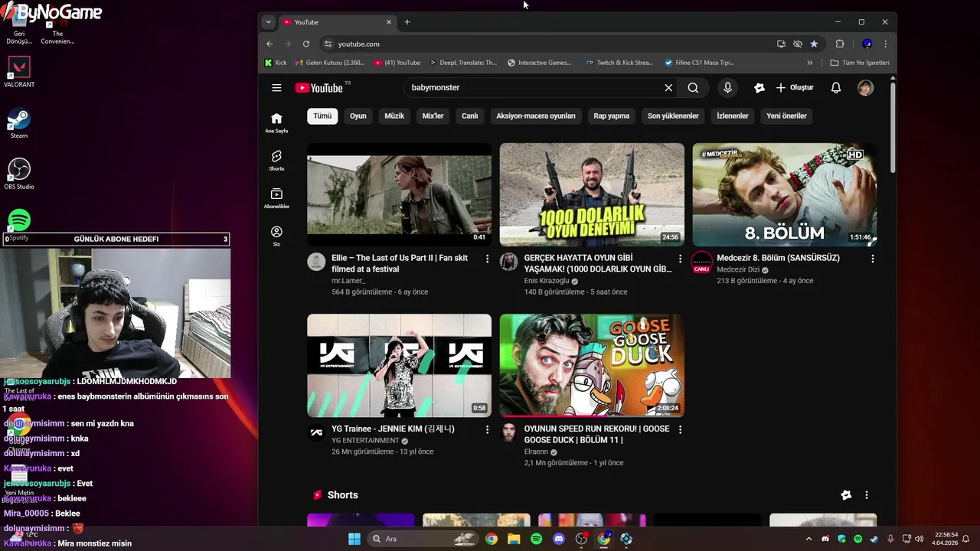Open the Medcezir 8. Bölüm (SANSÜRSÜZ) title
The height and width of the screenshot is (551, 980).
click(778, 259)
